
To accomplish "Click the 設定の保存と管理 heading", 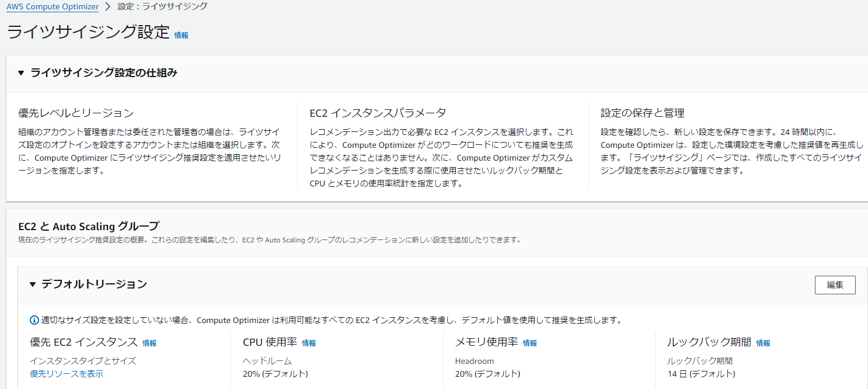I will point(642,113).
